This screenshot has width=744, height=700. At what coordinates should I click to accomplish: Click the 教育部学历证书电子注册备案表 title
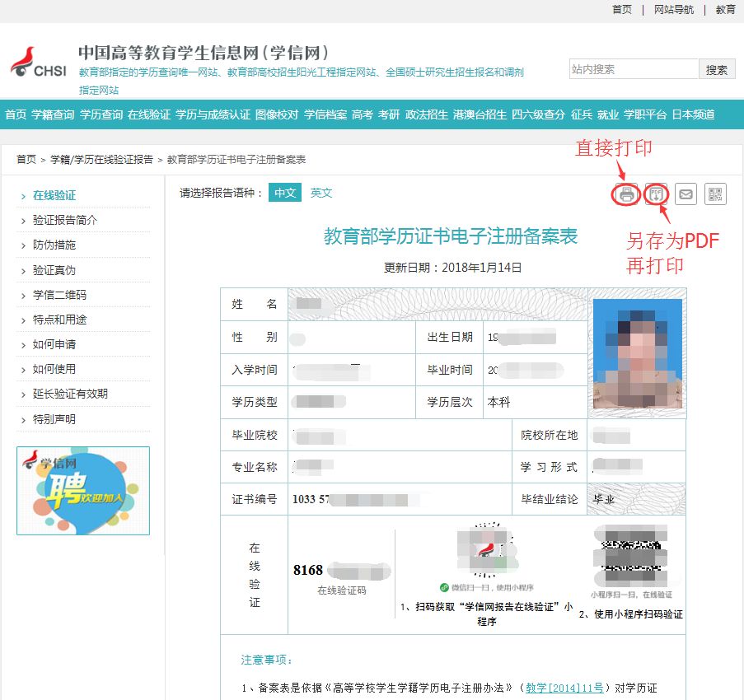pos(451,236)
